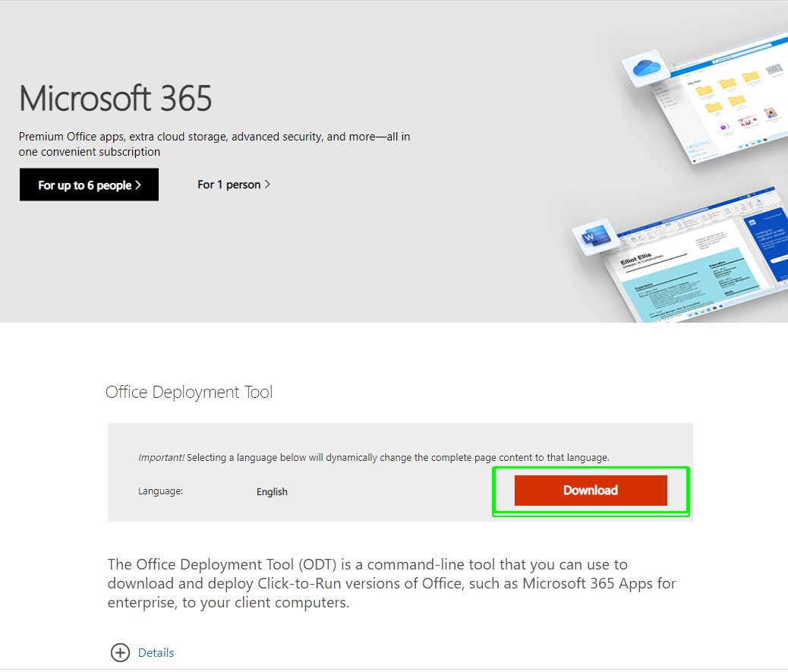Click the "Office Deployment Tool" heading
Image resolution: width=788 pixels, height=672 pixels.
click(x=189, y=392)
